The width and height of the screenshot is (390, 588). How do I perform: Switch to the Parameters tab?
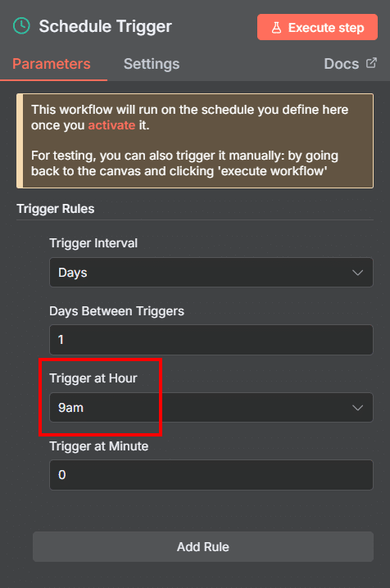[x=52, y=64]
